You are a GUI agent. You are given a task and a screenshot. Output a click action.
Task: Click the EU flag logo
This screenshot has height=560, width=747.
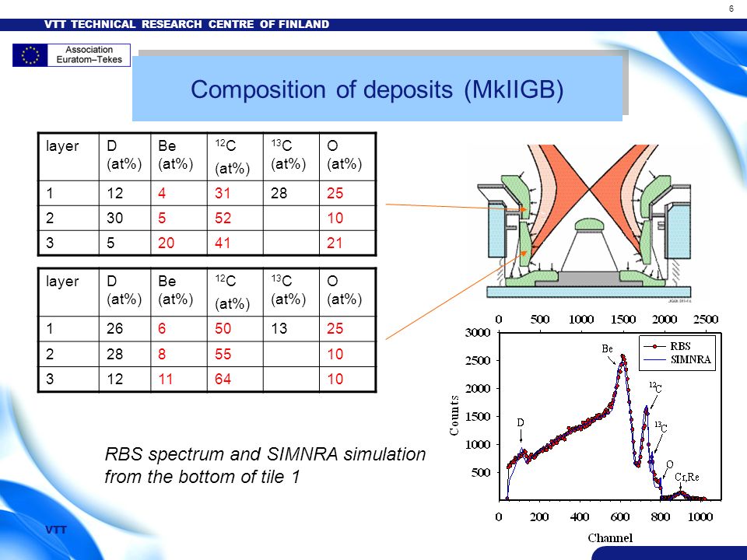tap(30, 55)
